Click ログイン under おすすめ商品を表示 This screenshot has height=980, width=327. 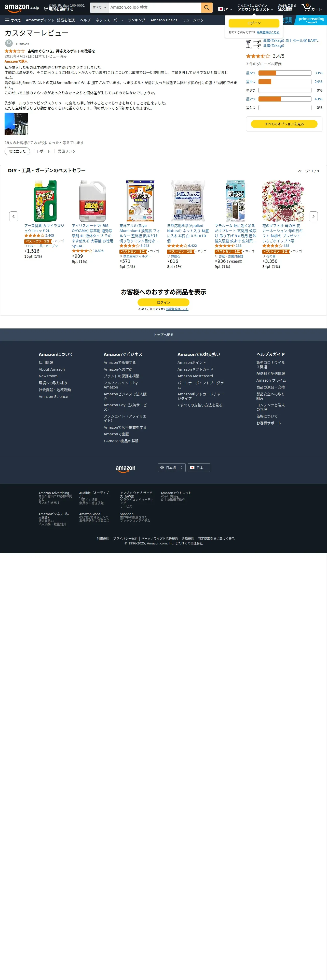pos(163,302)
